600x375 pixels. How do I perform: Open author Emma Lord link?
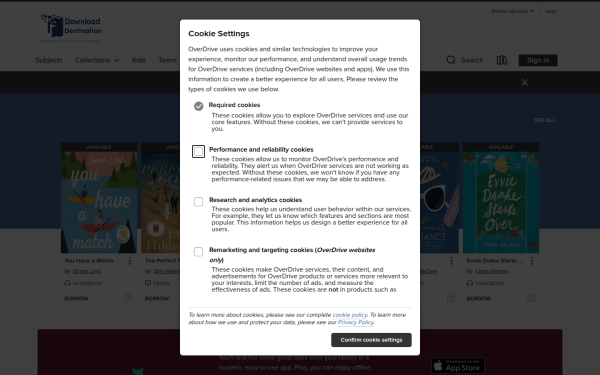coord(86,271)
